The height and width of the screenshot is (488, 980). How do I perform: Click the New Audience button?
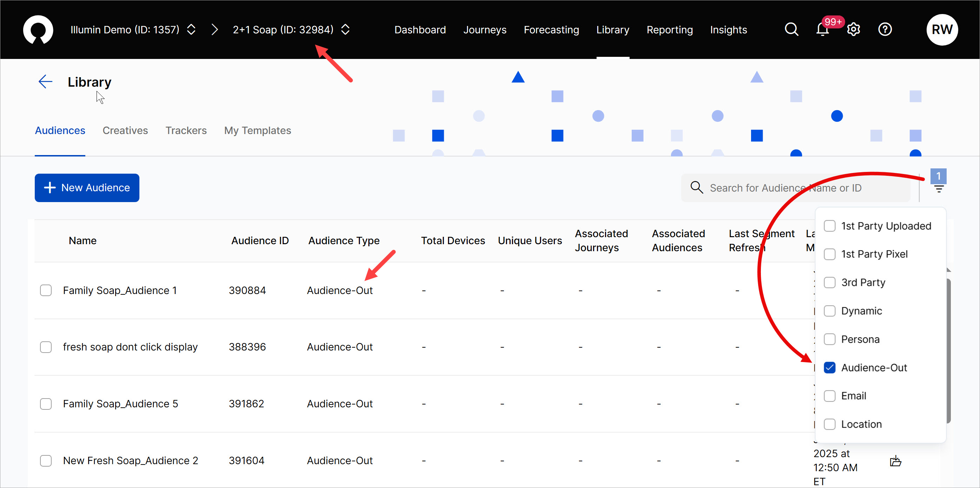(x=87, y=188)
